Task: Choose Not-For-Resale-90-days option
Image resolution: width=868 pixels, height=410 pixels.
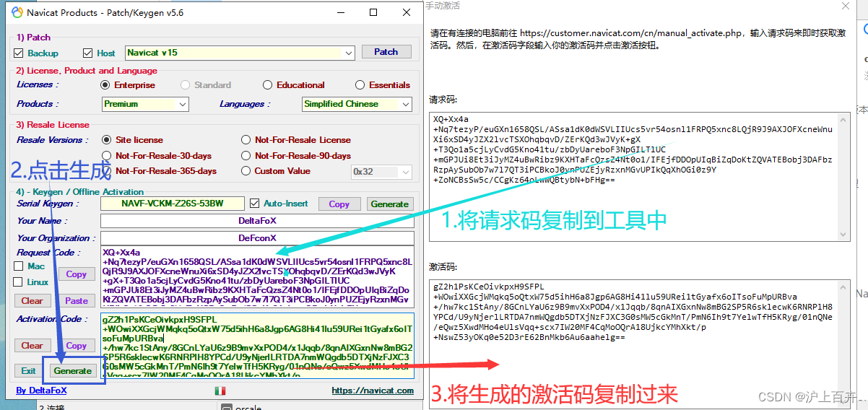Action: point(247,155)
